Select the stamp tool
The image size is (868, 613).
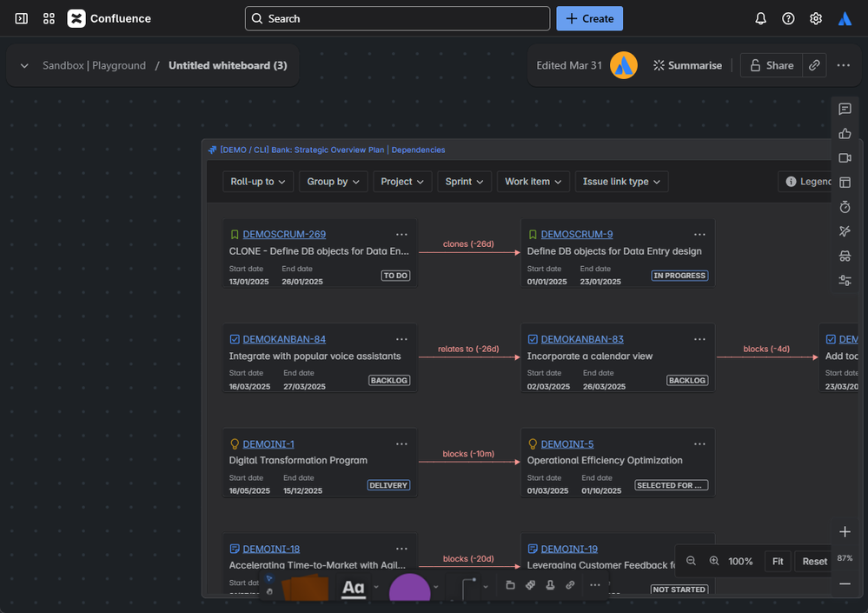[550, 585]
